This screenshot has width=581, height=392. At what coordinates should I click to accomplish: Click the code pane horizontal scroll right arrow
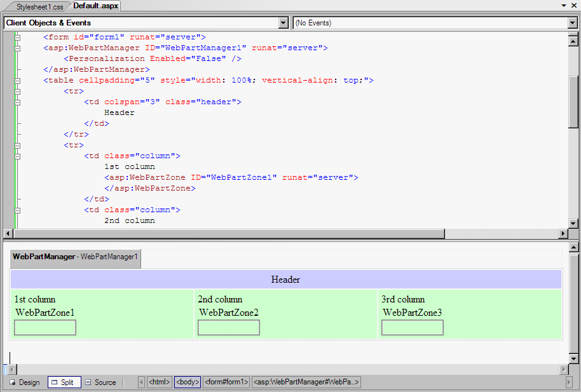(x=563, y=233)
